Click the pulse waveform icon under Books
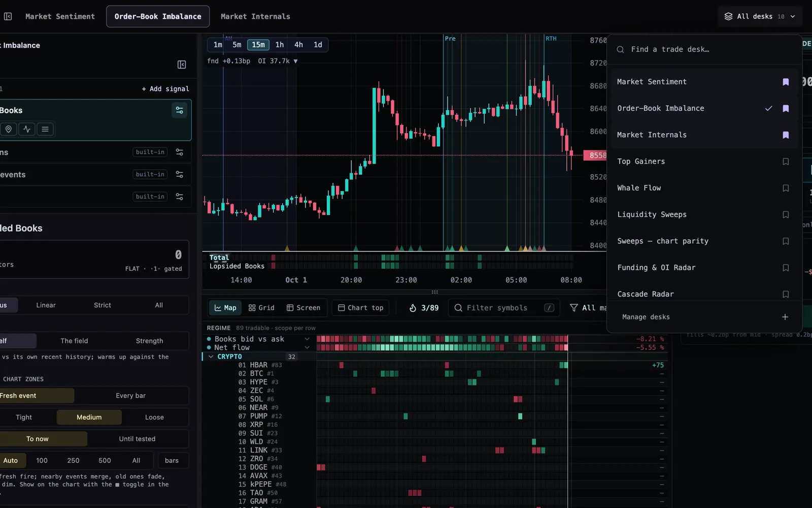This screenshot has height=508, width=812. tap(27, 129)
